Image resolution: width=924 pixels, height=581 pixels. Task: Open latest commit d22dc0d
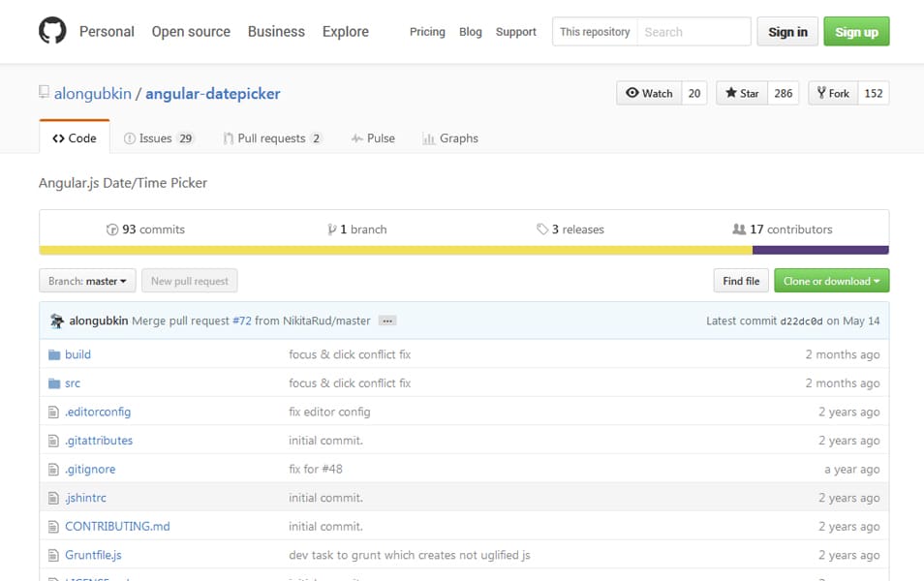click(x=801, y=321)
